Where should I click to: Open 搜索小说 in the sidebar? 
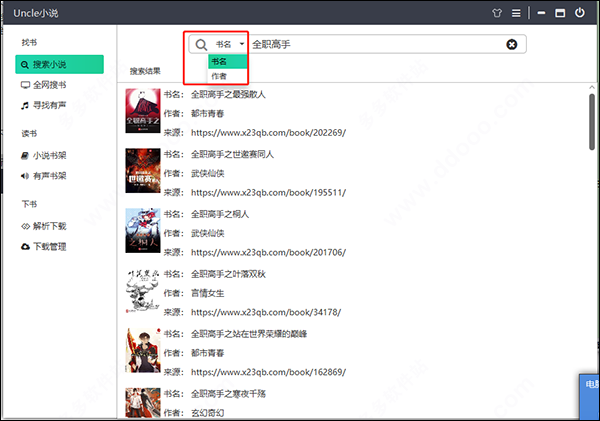[59, 65]
